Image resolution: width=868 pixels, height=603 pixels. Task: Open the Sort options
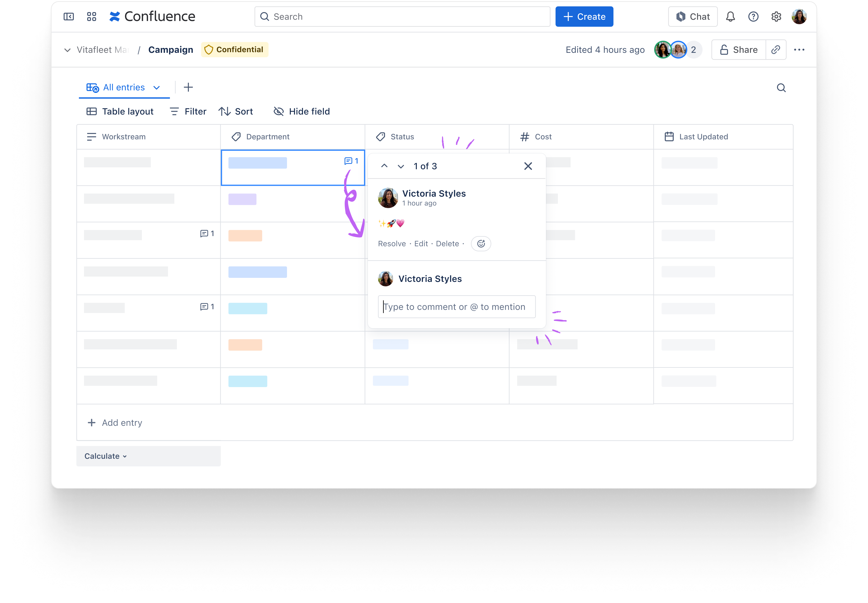(x=235, y=111)
